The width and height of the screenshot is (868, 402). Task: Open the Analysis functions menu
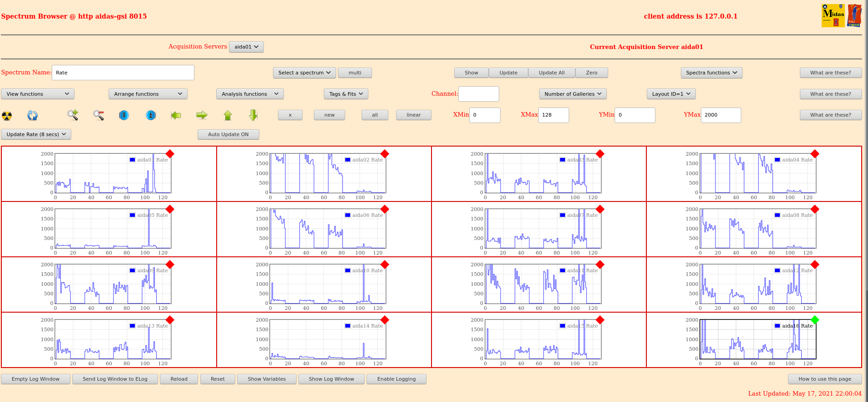250,94
